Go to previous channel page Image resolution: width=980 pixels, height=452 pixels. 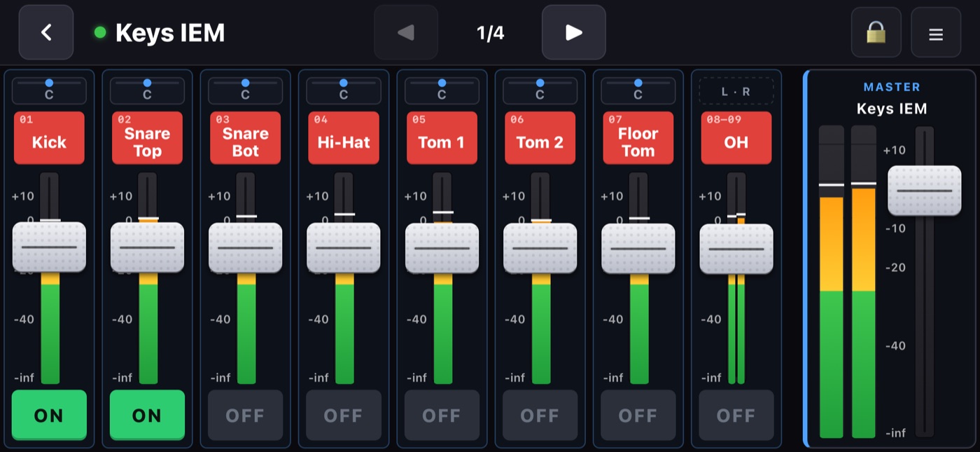point(406,32)
